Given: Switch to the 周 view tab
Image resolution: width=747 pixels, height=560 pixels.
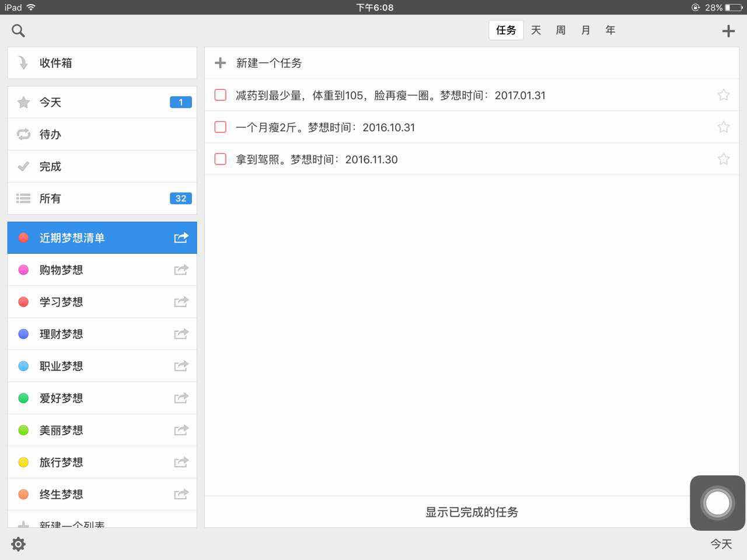Looking at the screenshot, I should [560, 30].
